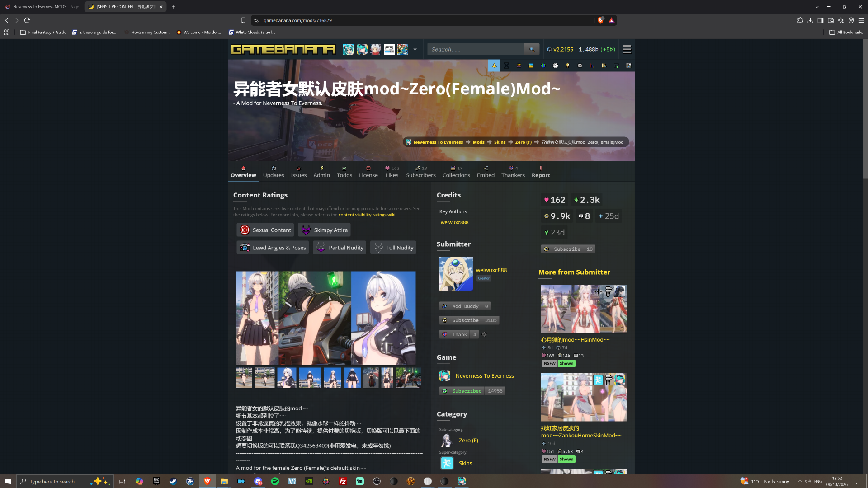Open the weiwuxc888 key author link

point(454,222)
